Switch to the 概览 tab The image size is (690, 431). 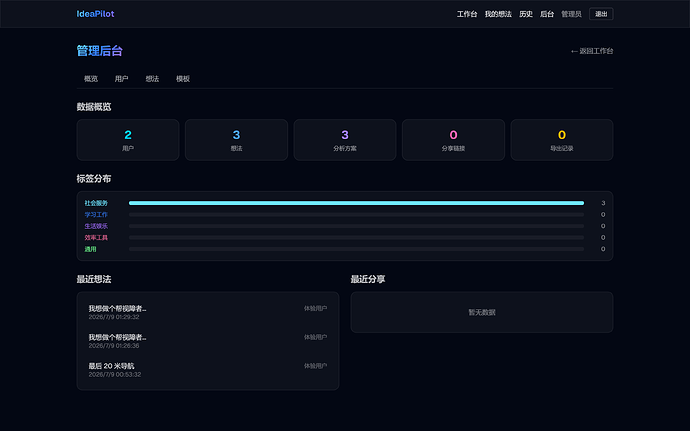[x=91, y=79]
